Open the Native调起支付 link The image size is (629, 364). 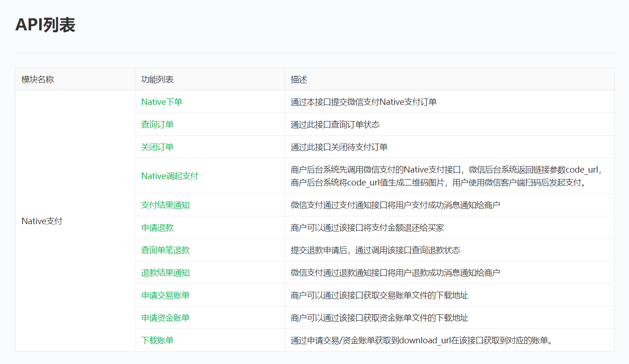coord(169,176)
